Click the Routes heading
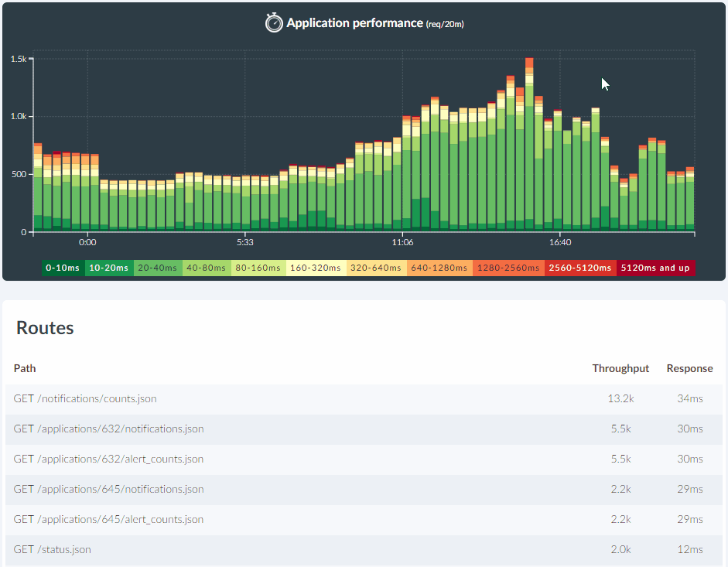This screenshot has width=728, height=567. pos(45,328)
